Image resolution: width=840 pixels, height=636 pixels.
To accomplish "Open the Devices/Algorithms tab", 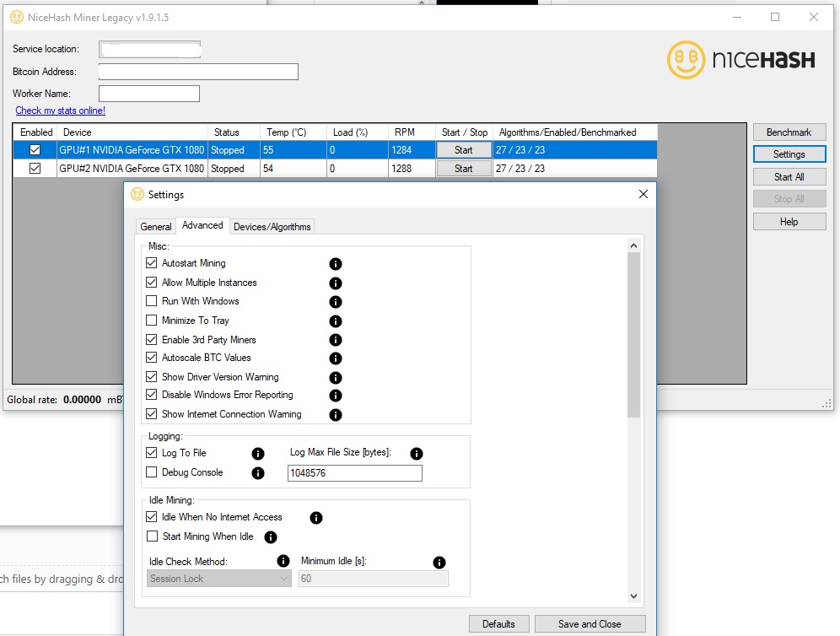I will click(274, 226).
